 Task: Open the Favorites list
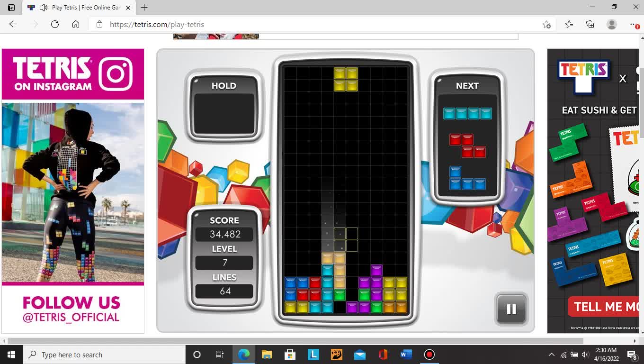569,24
